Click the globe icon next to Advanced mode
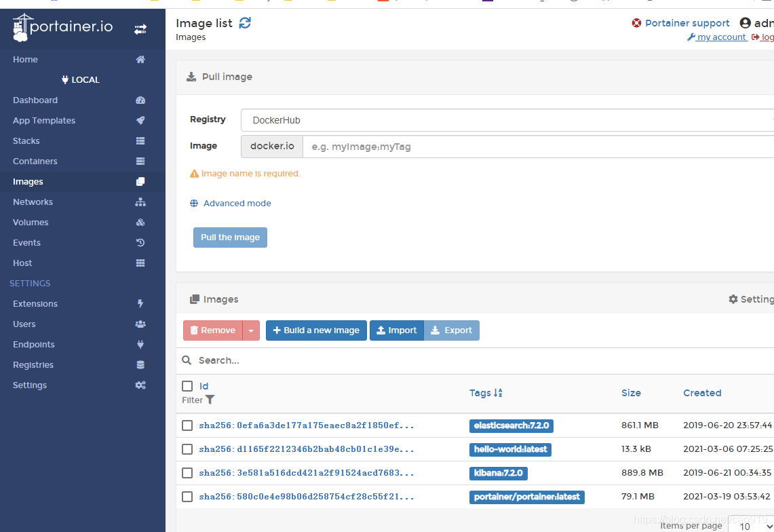This screenshot has width=774, height=532. [194, 203]
